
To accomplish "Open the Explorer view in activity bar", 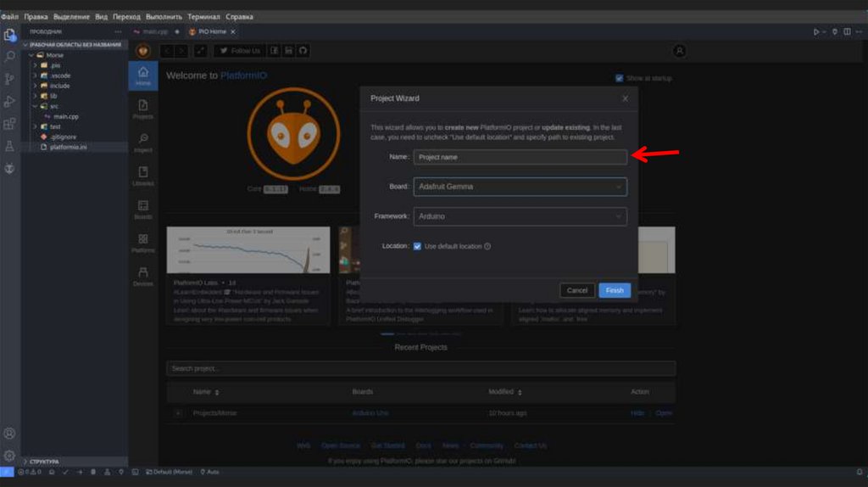I will (10, 35).
